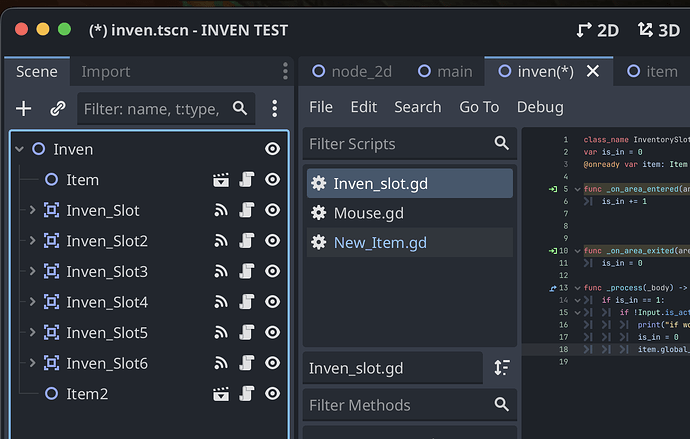Open the Debug menu
This screenshot has height=439, width=690.
pos(540,107)
